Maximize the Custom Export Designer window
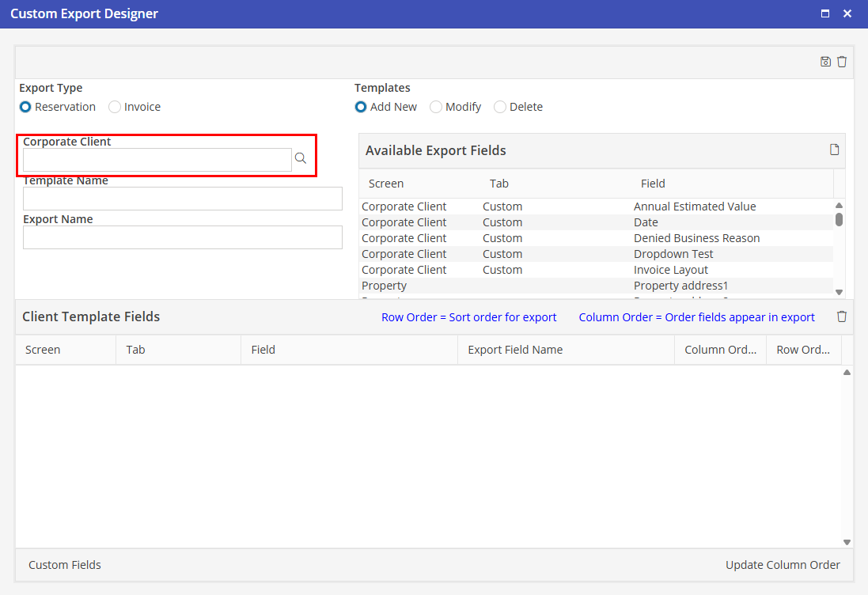The height and width of the screenshot is (595, 868). point(825,13)
